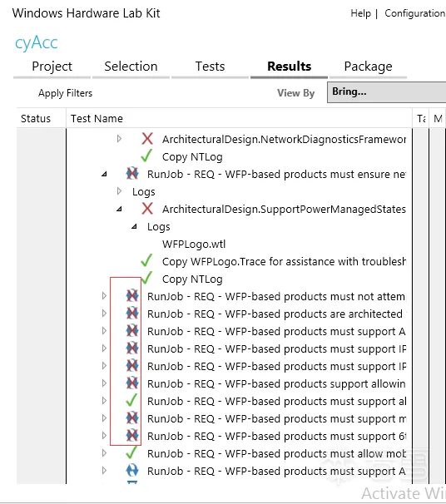Go to the Selection tab
Screen dimensions: 446x504
(131, 67)
